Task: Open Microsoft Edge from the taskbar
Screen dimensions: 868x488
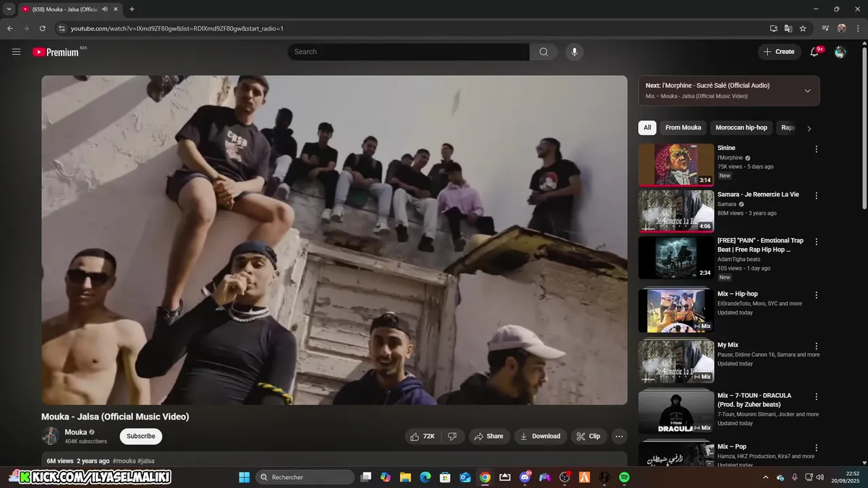Action: pos(425,477)
